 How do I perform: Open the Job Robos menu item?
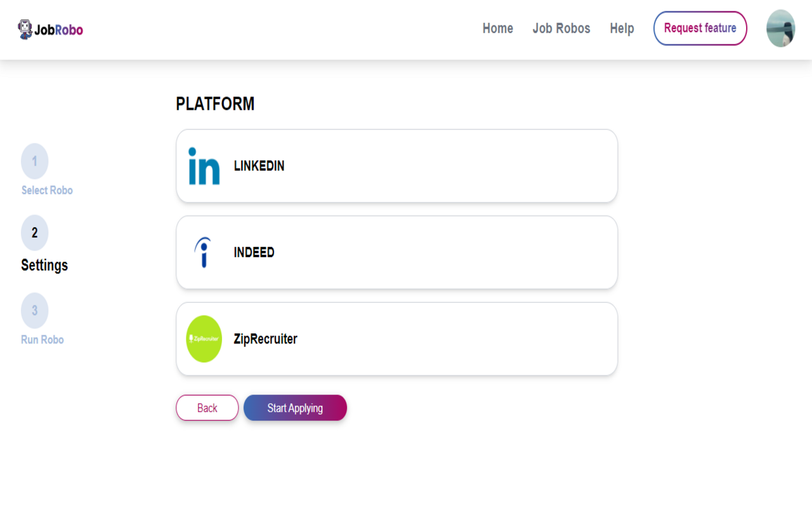pyautogui.click(x=561, y=29)
